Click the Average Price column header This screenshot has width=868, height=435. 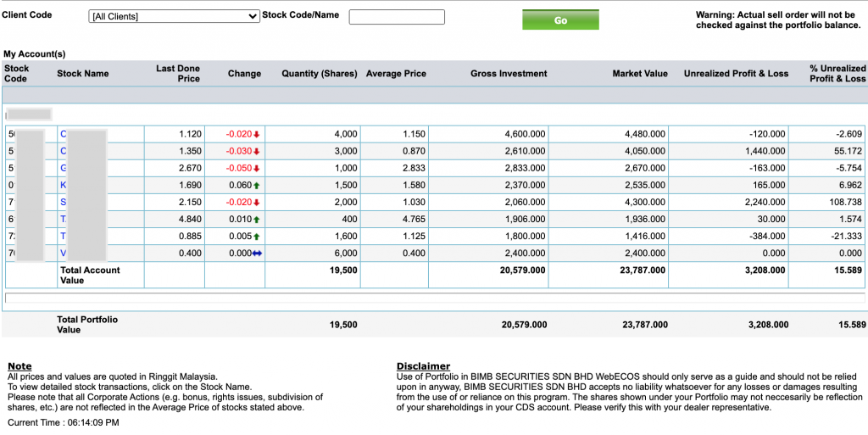tap(397, 74)
